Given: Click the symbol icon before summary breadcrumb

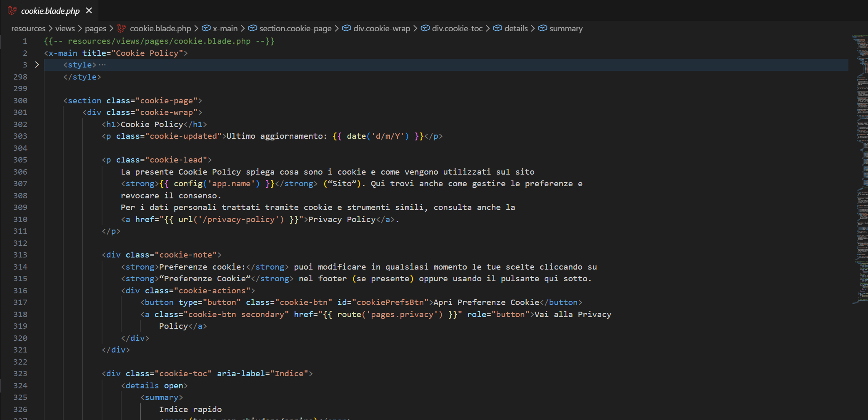Looking at the screenshot, I should point(543,28).
